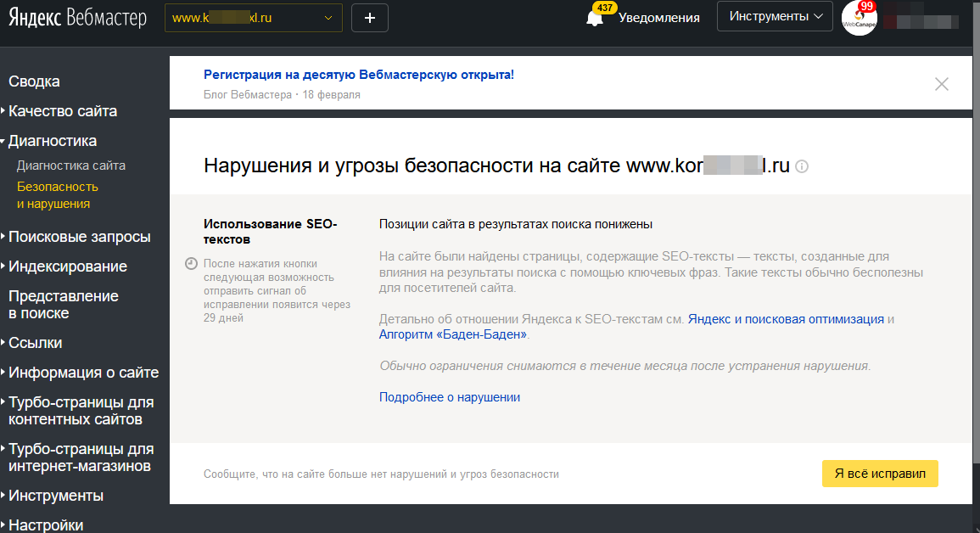Viewport: 980px width, 533px height.
Task: Open the Вебмастерская registration announcement link
Action: pos(359,75)
